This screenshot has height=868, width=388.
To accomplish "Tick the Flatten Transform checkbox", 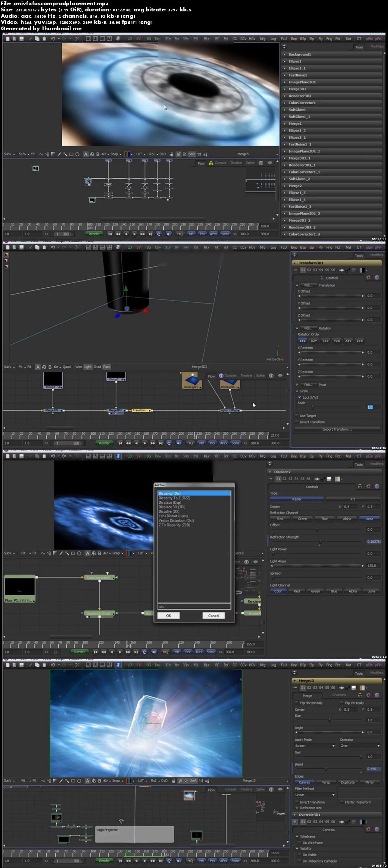I will coord(342,802).
